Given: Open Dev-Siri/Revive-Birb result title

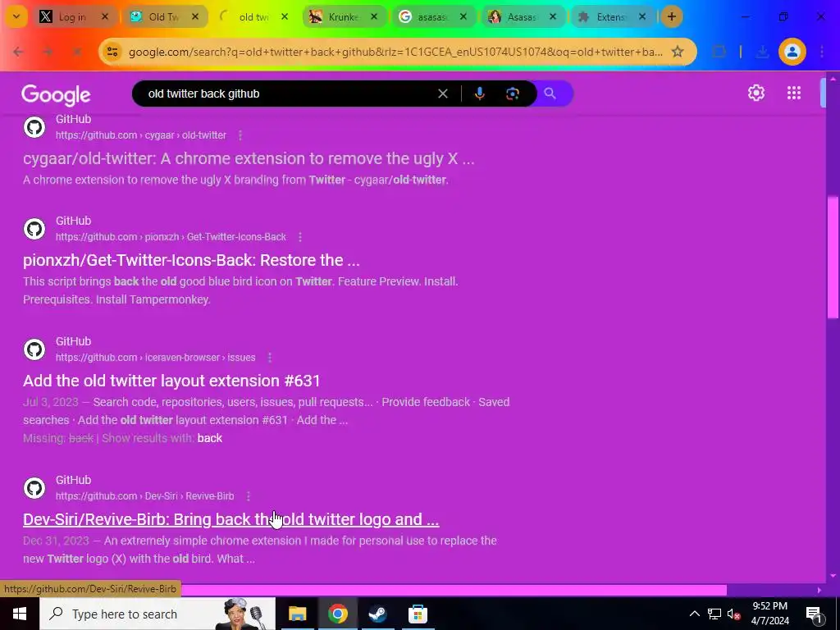Looking at the screenshot, I should click(231, 519).
